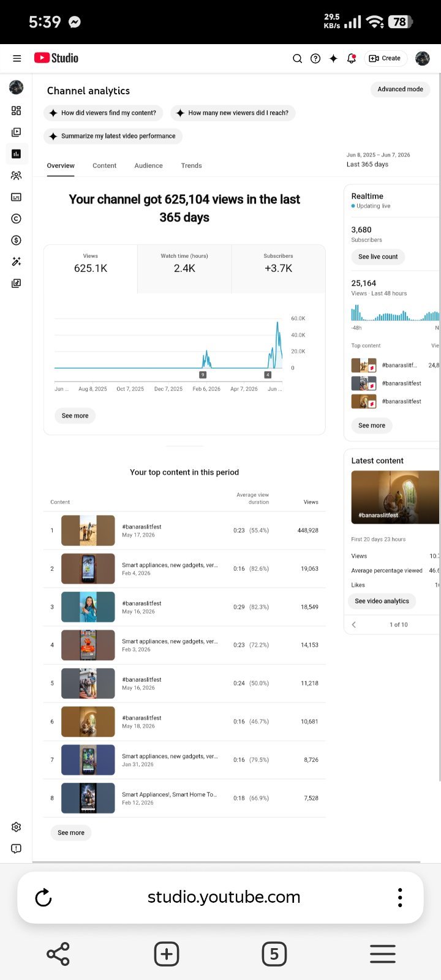
Task: Select the Views 625.1K metric card
Action: coord(91,269)
